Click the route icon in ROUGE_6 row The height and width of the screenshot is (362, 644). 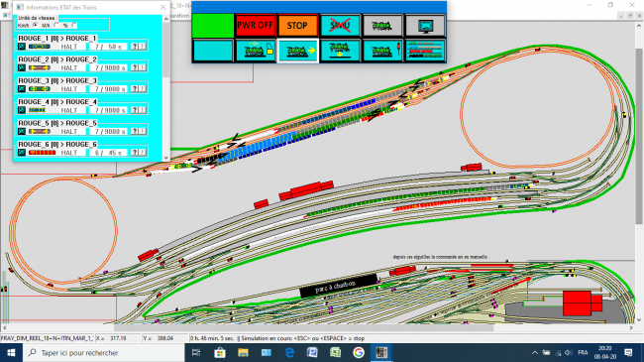click(22, 153)
